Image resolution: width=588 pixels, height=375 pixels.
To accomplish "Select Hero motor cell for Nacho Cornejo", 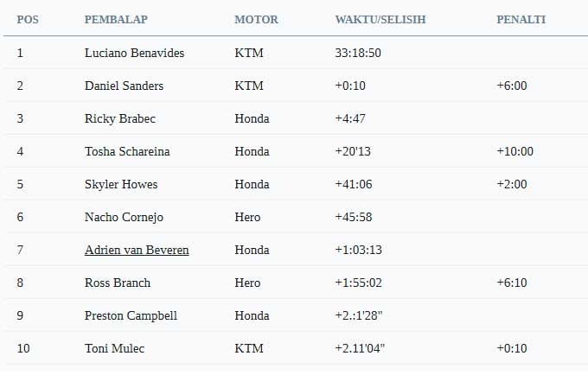I will click(247, 217).
